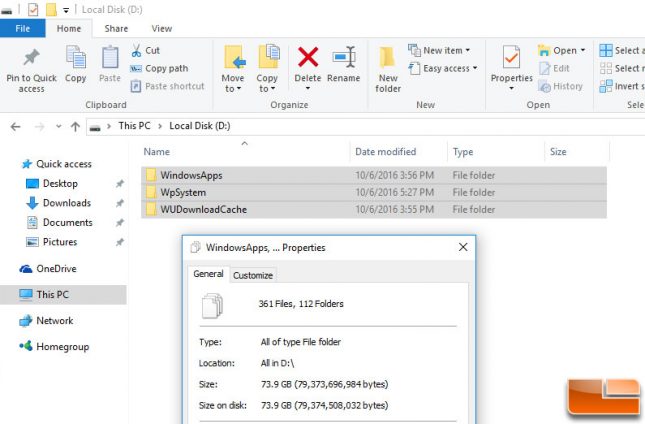Viewport: 645px width, 424px height.
Task: Open the New item dropdown
Action: [x=439, y=50]
